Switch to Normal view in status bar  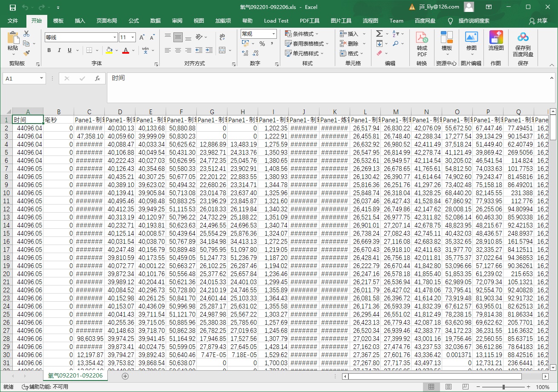[431, 387]
